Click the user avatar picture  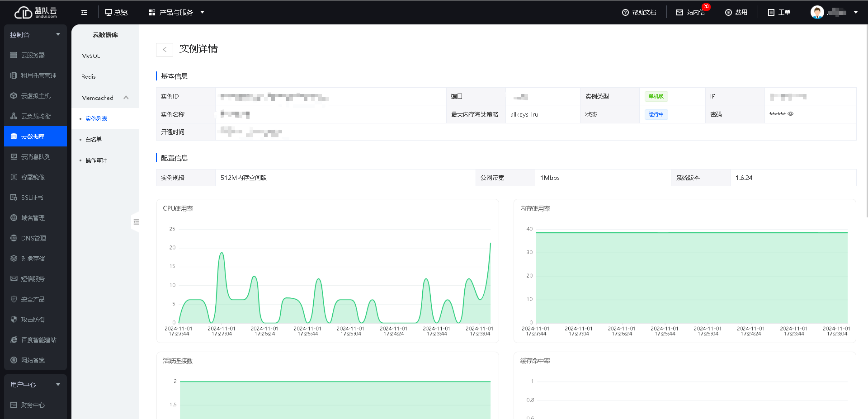pos(817,12)
